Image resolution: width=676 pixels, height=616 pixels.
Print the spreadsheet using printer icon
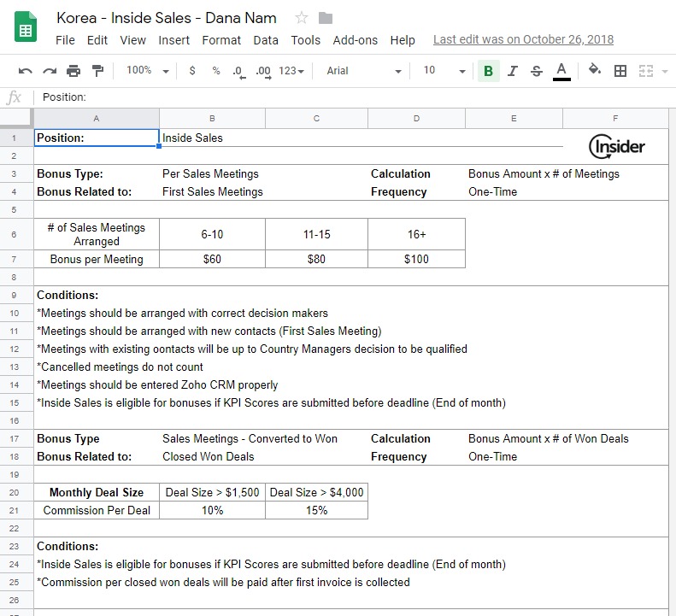[73, 71]
